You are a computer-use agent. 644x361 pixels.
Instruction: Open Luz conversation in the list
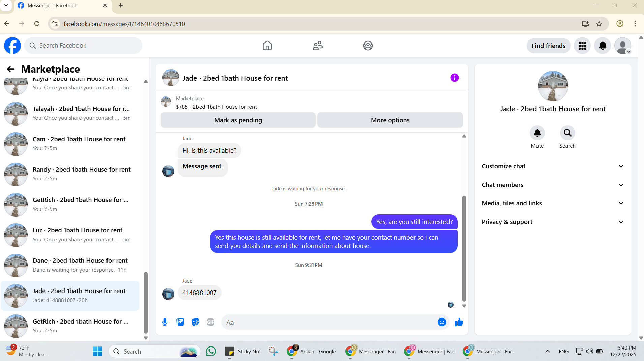click(70, 235)
